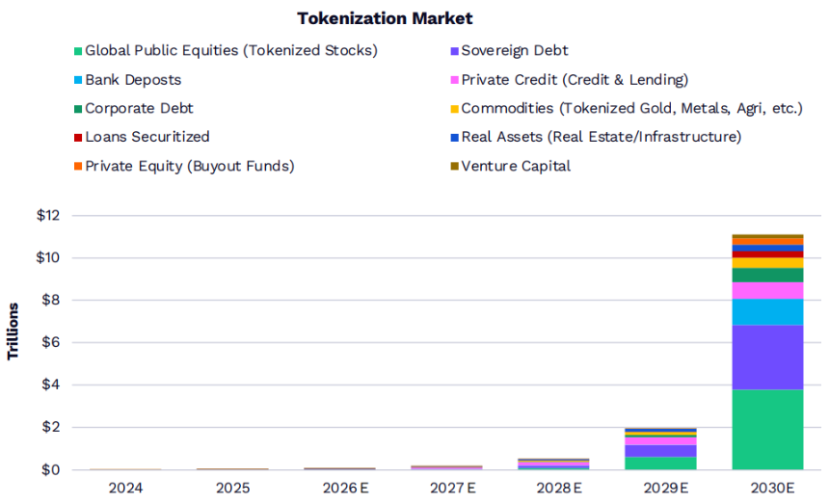The height and width of the screenshot is (504, 829).
Task: Select the Venture Capital legend label
Action: [516, 166]
